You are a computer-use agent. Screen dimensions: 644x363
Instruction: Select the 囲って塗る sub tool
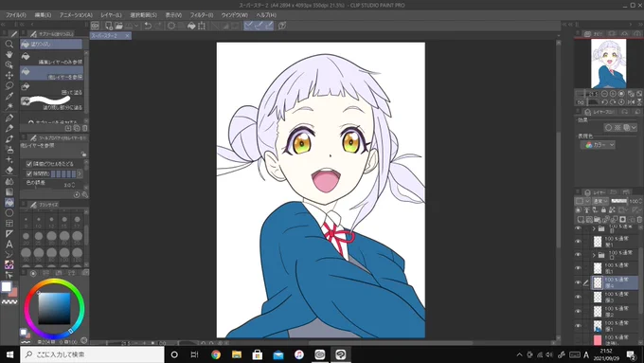pos(52,88)
